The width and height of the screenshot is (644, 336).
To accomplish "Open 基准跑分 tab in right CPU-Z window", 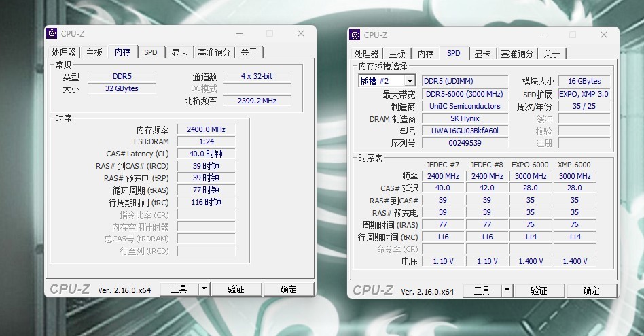I will (517, 54).
